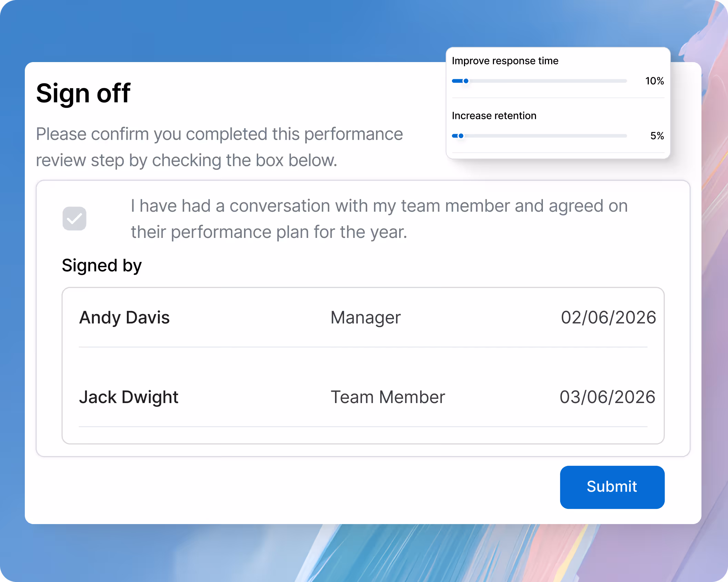This screenshot has height=582, width=728.
Task: Click the 5% value for retention
Action: coord(657,136)
